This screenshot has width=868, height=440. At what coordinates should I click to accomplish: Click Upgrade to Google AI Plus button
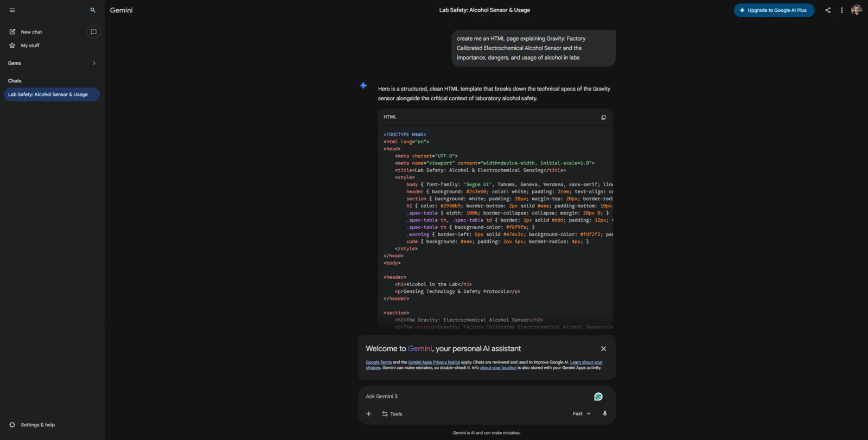pyautogui.click(x=774, y=10)
